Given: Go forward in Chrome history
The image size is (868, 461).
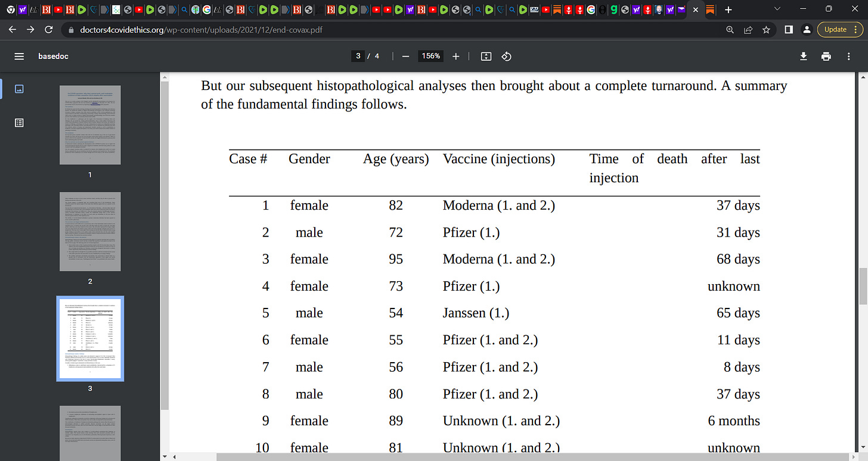Looking at the screenshot, I should (31, 29).
